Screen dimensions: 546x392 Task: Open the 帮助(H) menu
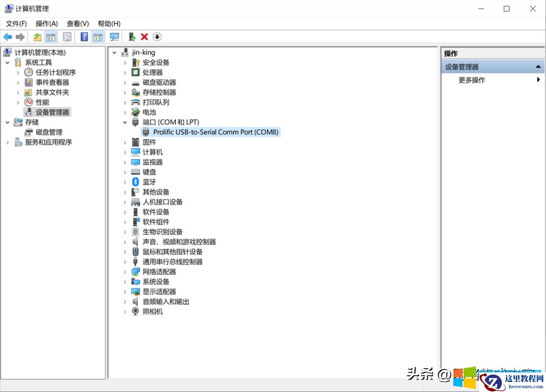[x=109, y=24]
